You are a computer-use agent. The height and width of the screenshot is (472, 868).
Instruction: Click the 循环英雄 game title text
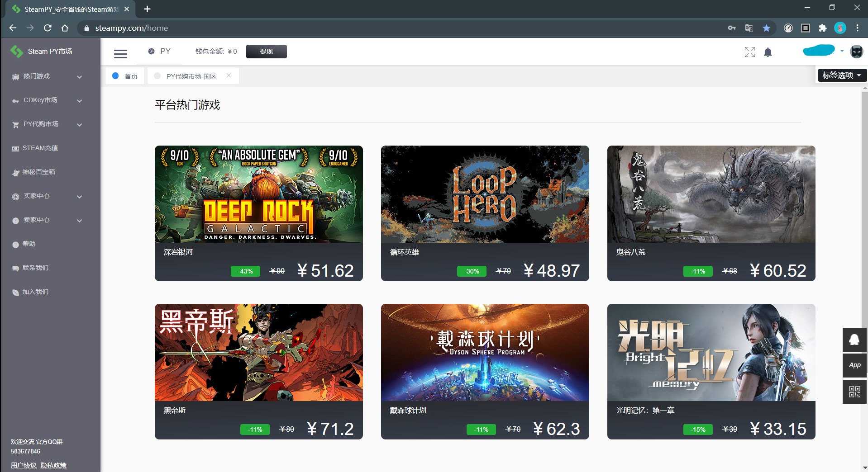405,252
